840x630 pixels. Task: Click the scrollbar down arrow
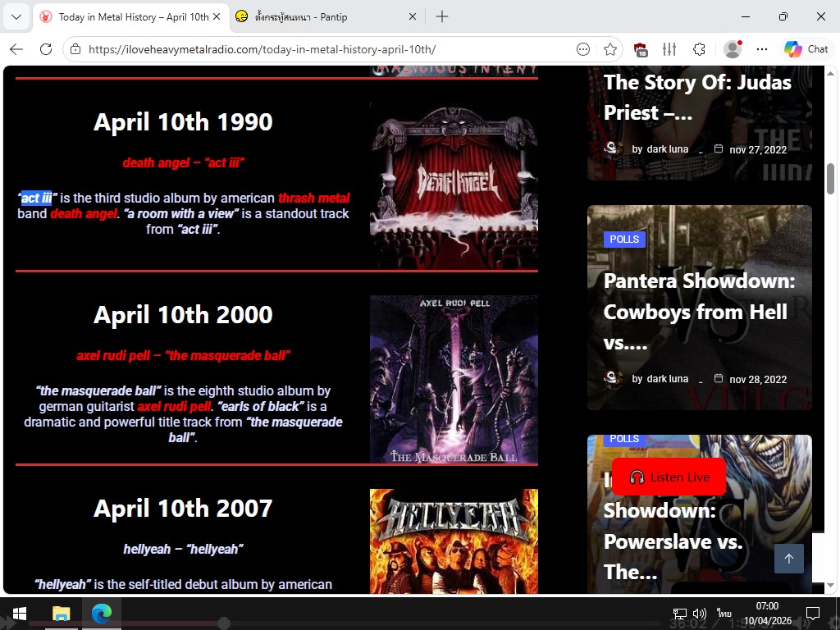pyautogui.click(x=830, y=586)
